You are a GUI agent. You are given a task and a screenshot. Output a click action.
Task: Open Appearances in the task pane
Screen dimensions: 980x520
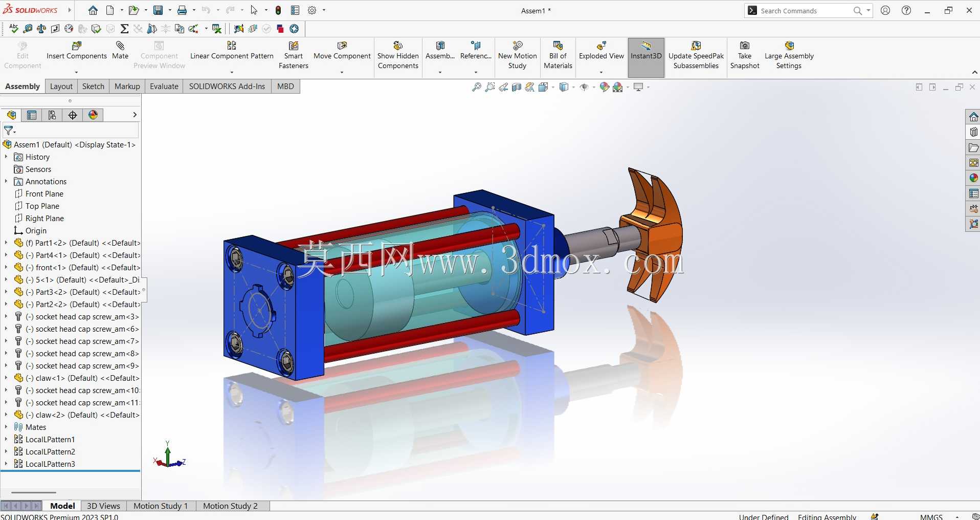(973, 178)
